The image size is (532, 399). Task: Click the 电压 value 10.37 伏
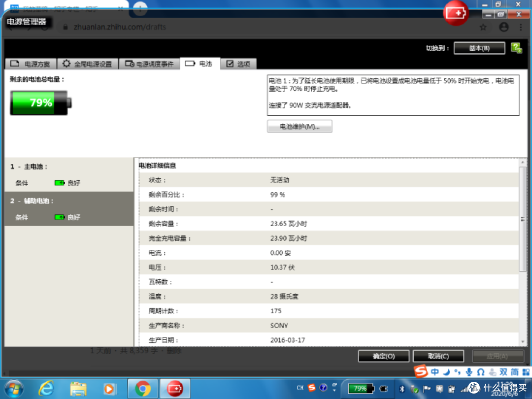click(x=282, y=267)
